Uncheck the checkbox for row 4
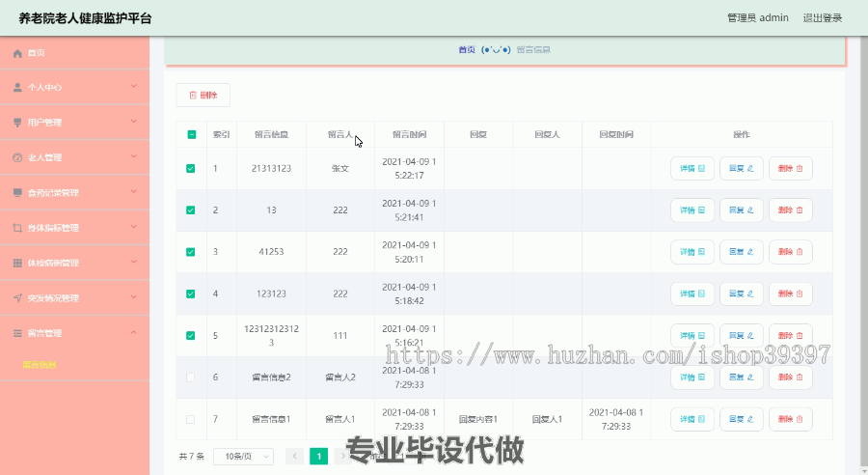Viewport: 868px width, 475px height. click(190, 293)
